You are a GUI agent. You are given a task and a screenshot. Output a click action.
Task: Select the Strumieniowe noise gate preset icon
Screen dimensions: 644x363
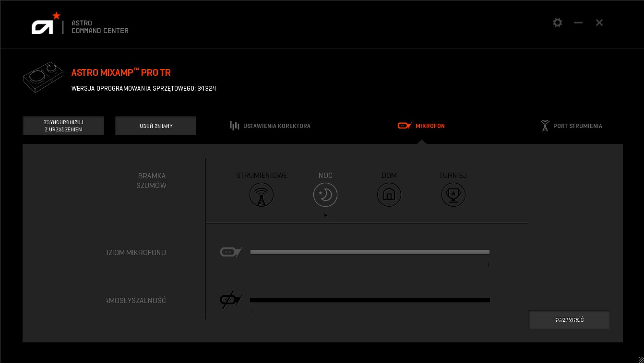click(262, 195)
